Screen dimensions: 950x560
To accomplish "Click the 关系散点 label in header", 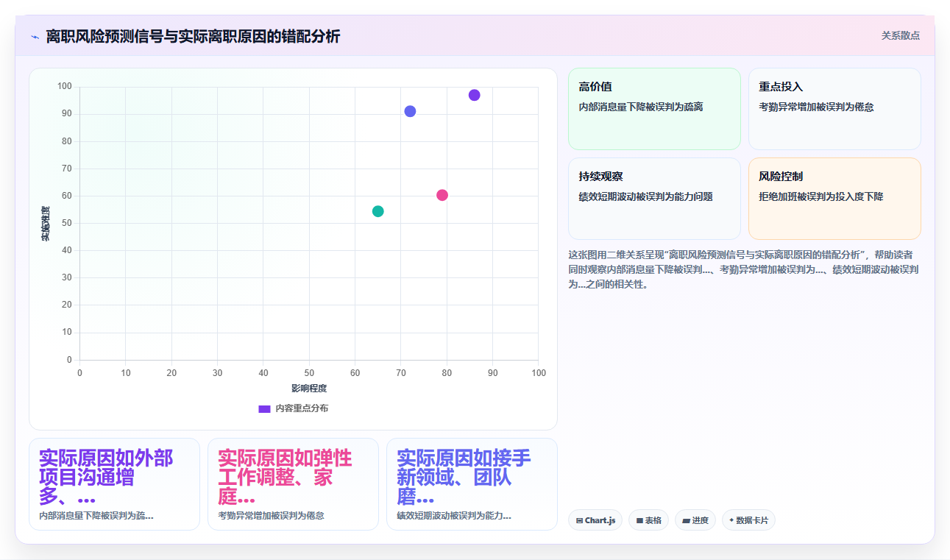I will [x=901, y=35].
